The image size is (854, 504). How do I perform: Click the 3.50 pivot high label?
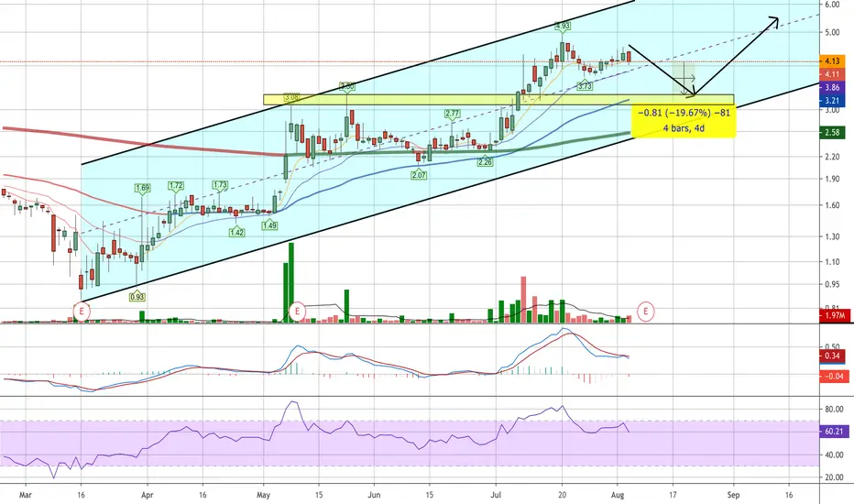tap(347, 86)
